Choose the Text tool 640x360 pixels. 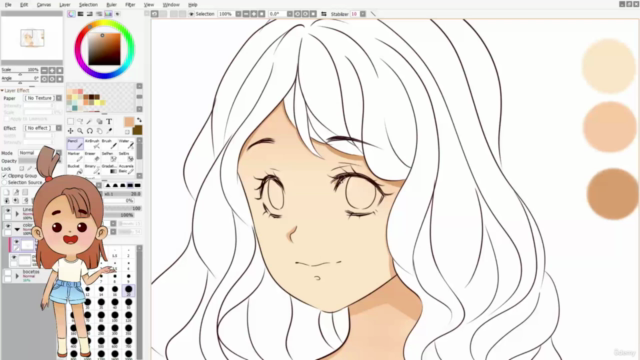coord(109,121)
